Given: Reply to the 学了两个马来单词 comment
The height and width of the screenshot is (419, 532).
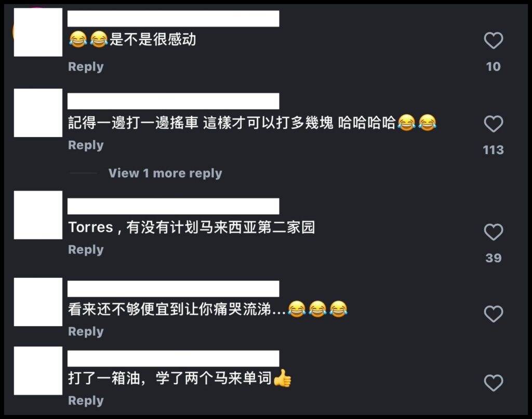Looking at the screenshot, I should tap(86, 401).
